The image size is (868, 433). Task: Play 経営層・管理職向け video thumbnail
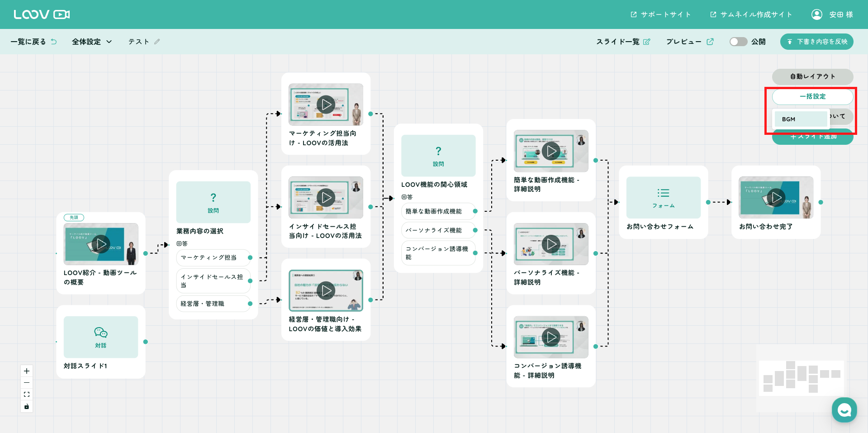326,290
